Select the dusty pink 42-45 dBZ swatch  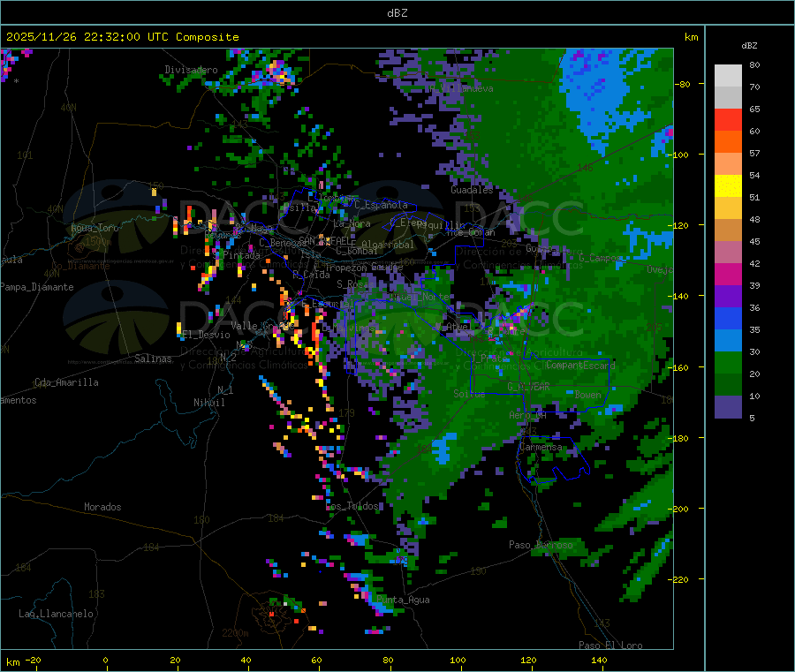728,252
